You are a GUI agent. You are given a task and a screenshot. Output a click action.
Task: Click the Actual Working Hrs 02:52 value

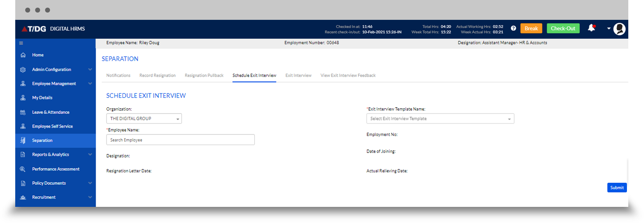[498, 27]
